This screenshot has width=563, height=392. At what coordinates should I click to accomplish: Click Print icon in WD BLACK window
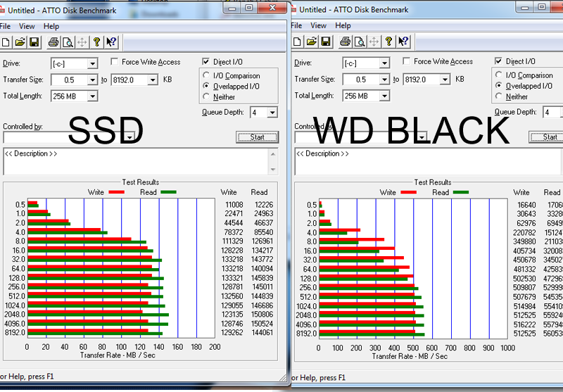[x=345, y=42]
